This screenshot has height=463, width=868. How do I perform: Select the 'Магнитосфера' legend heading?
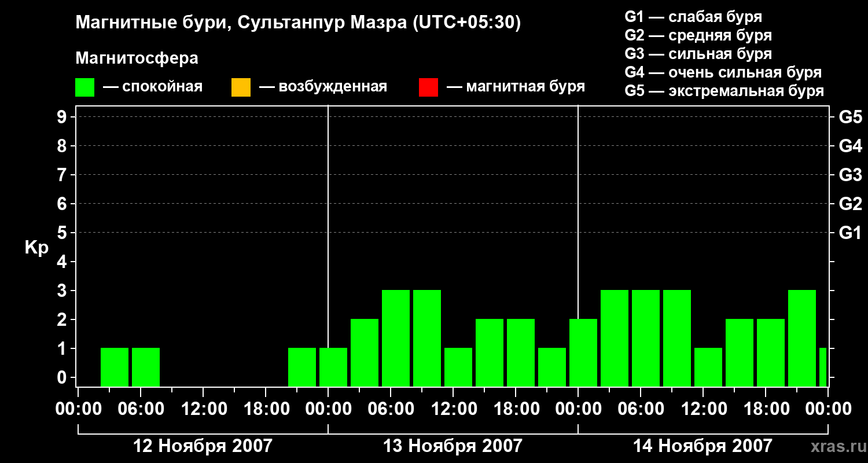(137, 58)
